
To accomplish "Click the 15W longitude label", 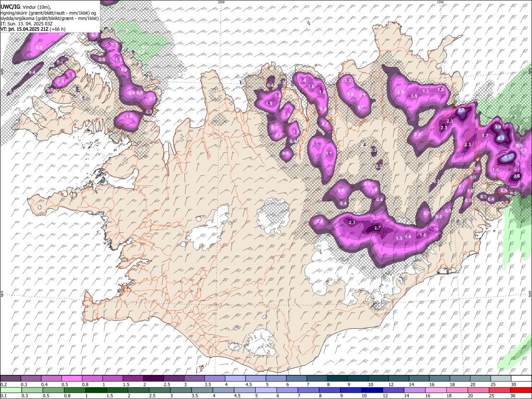I will tap(440, 2).
